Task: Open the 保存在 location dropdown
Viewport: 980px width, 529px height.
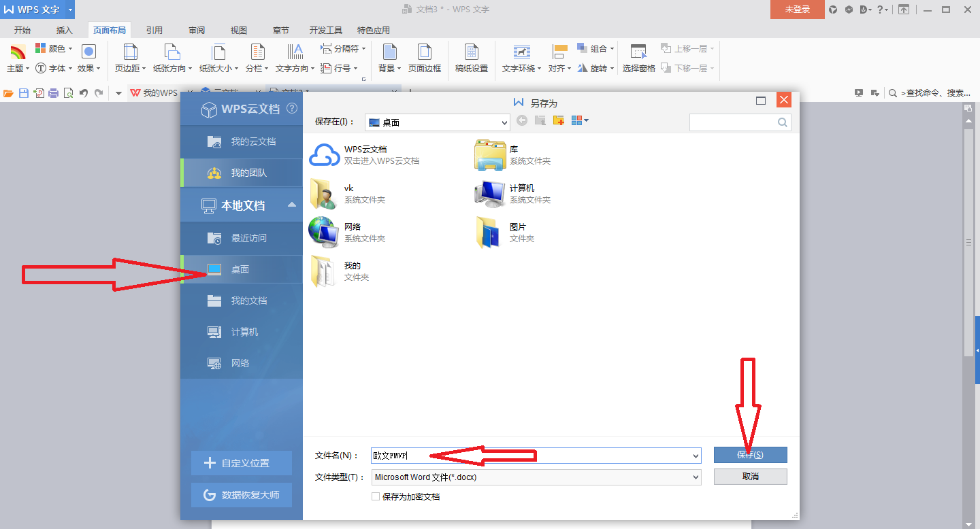Action: (504, 122)
